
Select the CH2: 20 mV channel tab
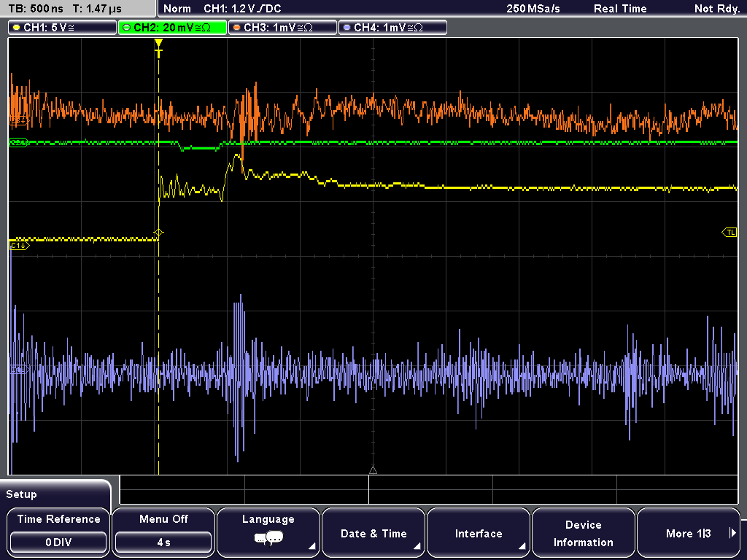coord(172,28)
